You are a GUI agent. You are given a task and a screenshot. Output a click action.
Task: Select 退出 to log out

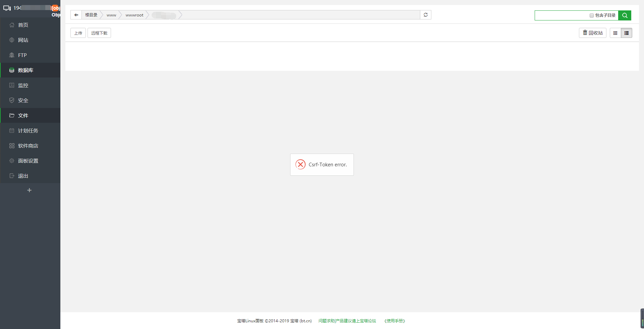pyautogui.click(x=23, y=176)
